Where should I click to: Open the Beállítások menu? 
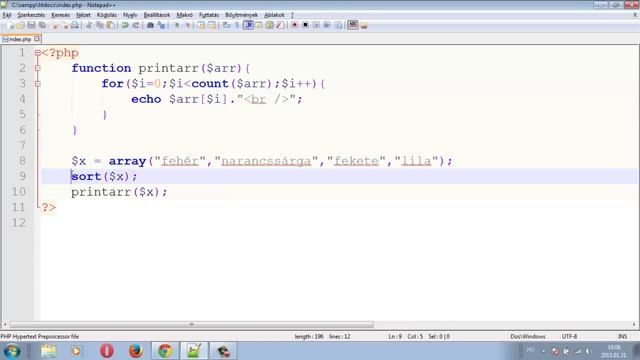pyautogui.click(x=157, y=15)
